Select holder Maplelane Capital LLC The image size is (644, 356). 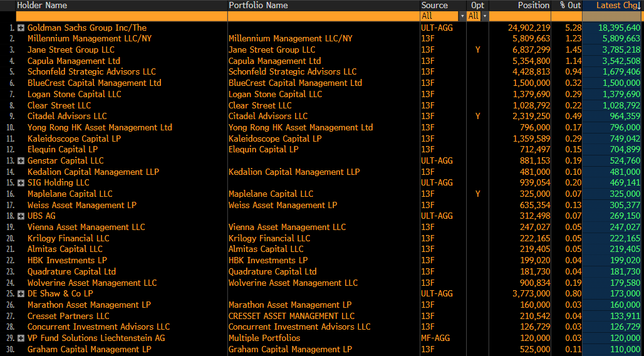[70, 194]
